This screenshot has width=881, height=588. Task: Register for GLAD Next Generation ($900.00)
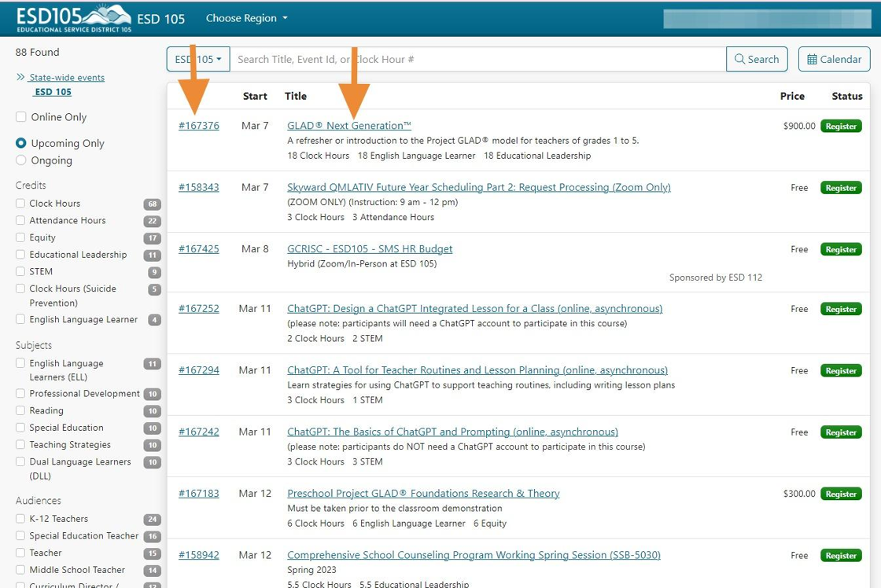click(841, 126)
